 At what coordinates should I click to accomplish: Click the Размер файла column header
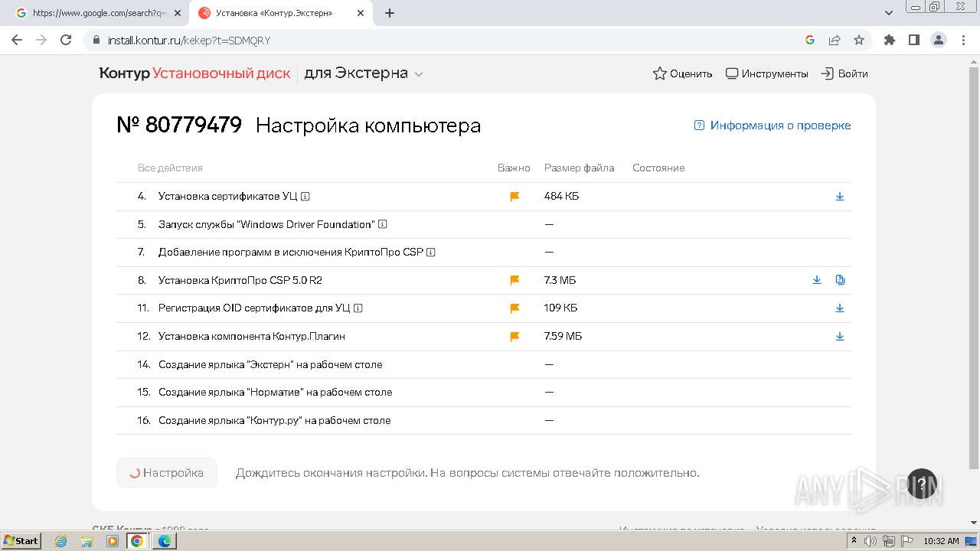[579, 168]
